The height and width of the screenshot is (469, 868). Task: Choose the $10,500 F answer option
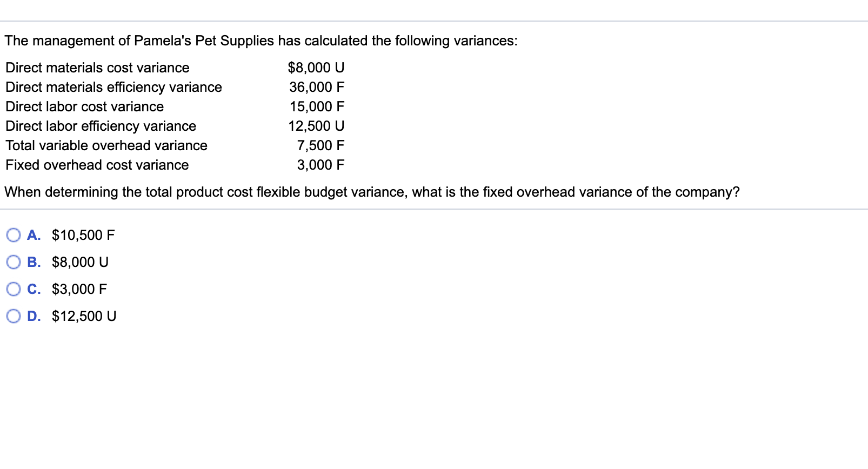(83, 234)
